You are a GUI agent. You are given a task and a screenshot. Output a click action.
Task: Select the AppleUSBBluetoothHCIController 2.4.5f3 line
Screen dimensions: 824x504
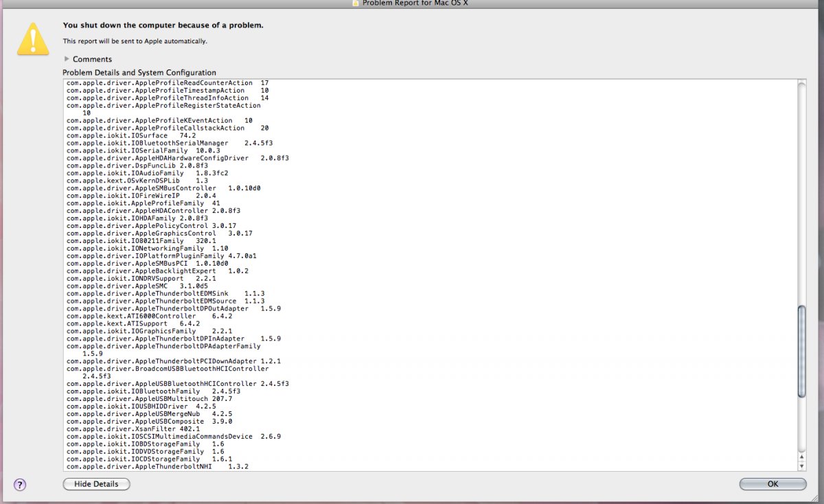[x=178, y=384]
